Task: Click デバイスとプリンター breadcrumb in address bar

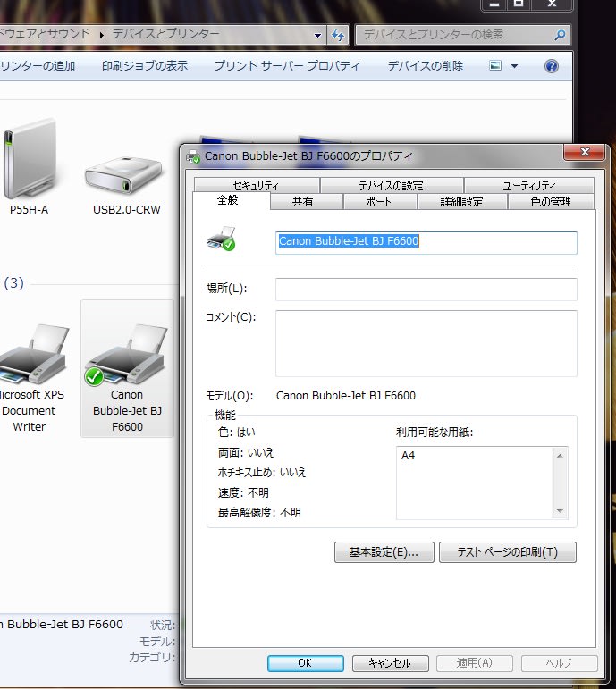Action: (165, 34)
